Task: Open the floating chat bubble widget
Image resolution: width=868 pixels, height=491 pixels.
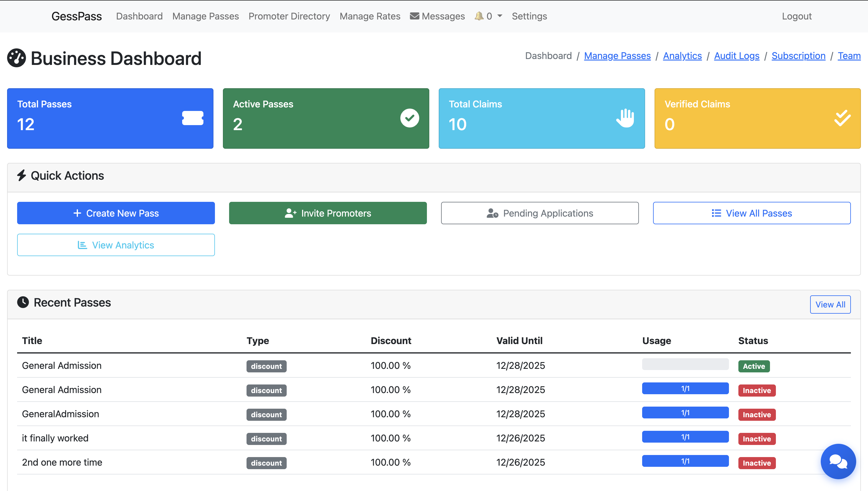Action: click(838, 461)
